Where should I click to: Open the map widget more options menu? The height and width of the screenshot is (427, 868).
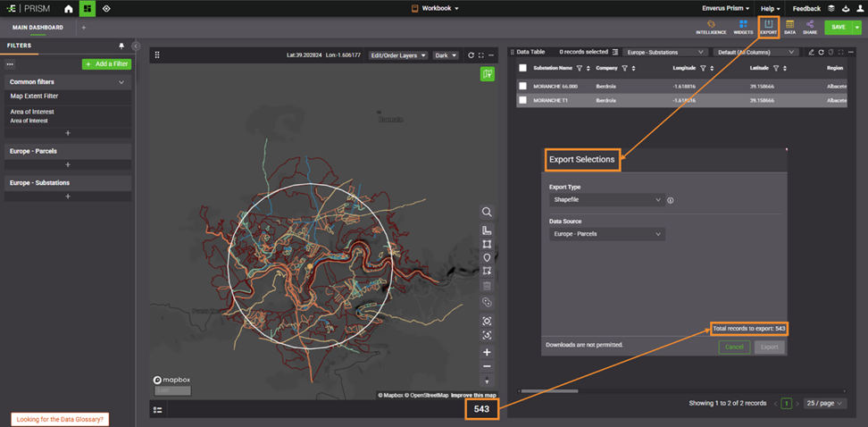coord(491,55)
